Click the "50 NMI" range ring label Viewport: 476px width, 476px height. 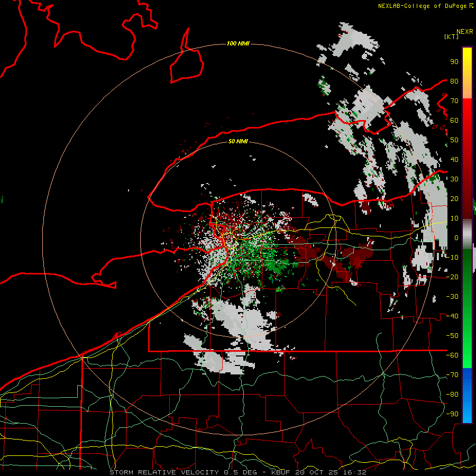pyautogui.click(x=238, y=141)
